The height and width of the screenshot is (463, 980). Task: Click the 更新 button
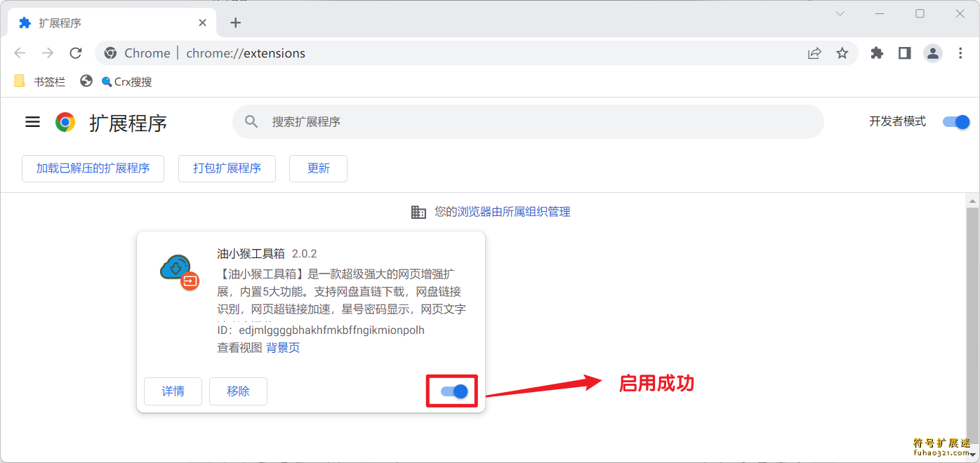coord(318,168)
